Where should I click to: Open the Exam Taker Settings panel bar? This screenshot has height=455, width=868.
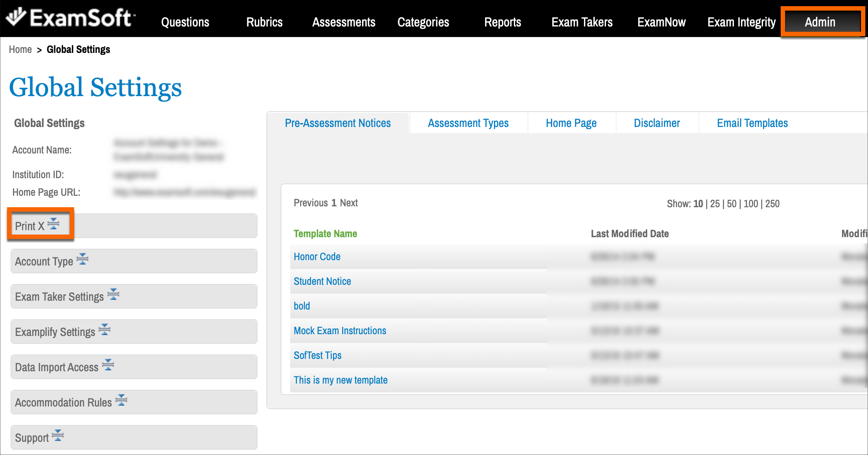coord(134,296)
